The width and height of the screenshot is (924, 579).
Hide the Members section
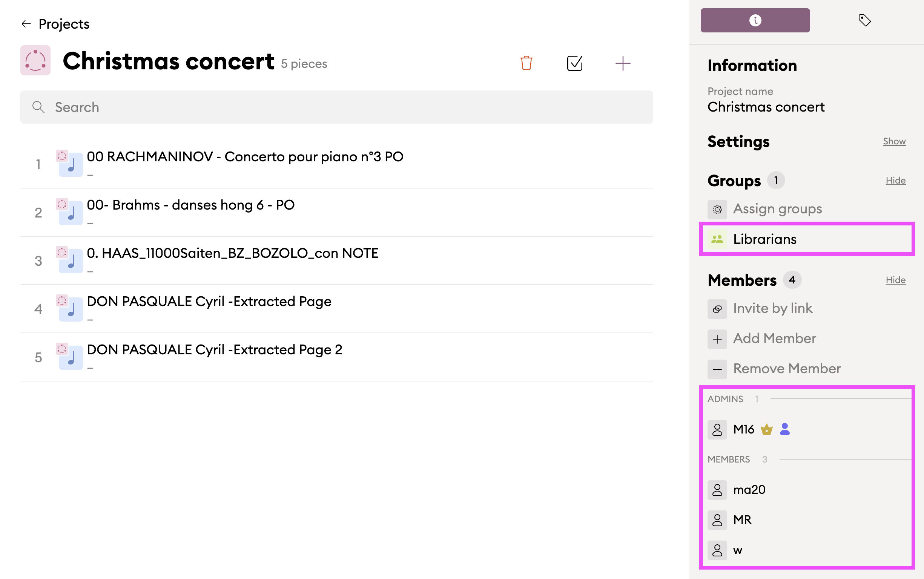pos(895,280)
